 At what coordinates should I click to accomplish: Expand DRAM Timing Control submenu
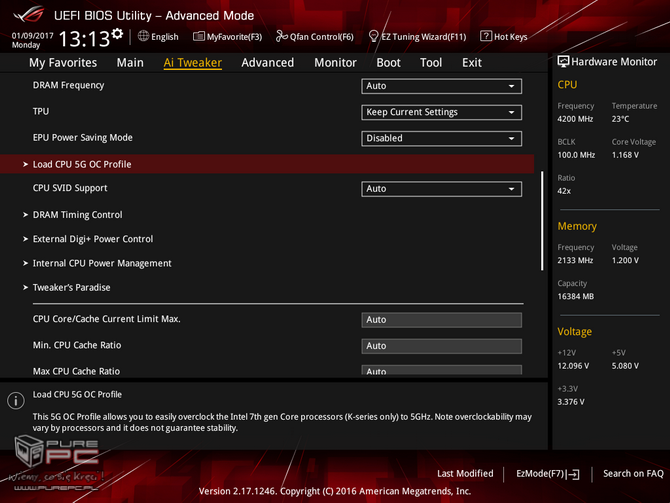[77, 215]
